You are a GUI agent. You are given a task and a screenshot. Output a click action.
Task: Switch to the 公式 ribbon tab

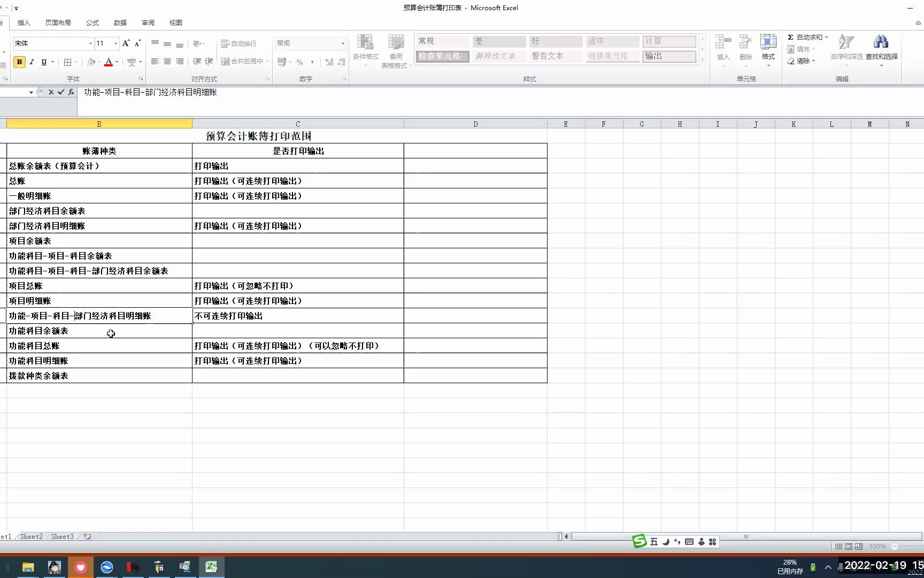pyautogui.click(x=92, y=22)
